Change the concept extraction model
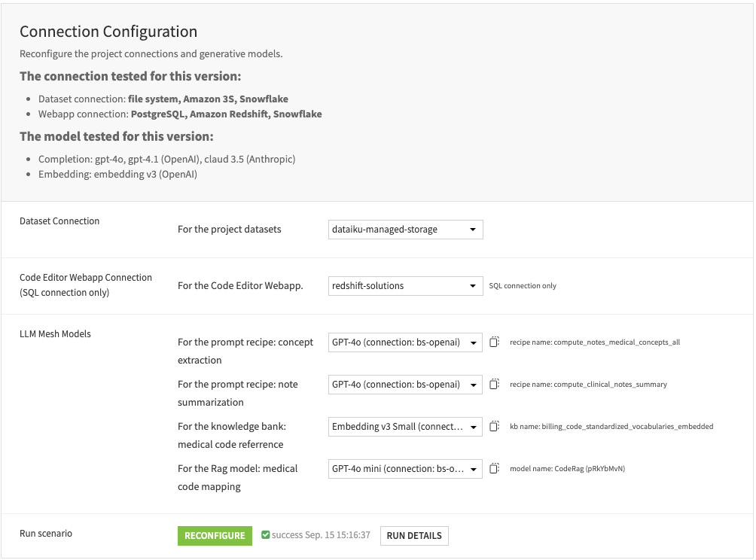Image resolution: width=756 pixels, height=560 pixels. tap(404, 342)
